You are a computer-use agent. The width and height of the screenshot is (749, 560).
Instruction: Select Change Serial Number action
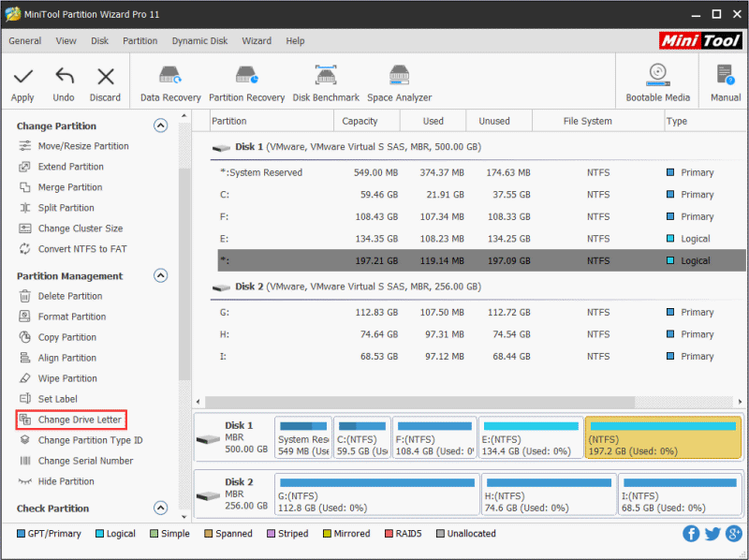tap(76, 461)
